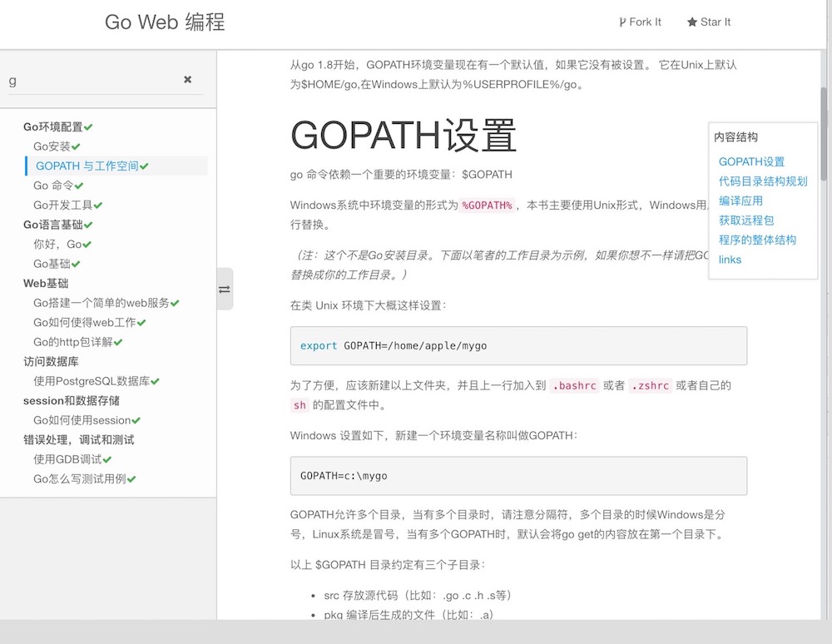
Task: Click the 内容结构 panel title
Action: point(735,137)
